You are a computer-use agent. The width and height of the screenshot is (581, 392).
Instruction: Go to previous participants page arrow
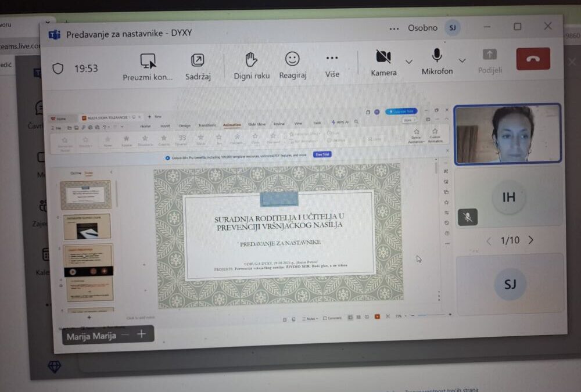(x=489, y=240)
